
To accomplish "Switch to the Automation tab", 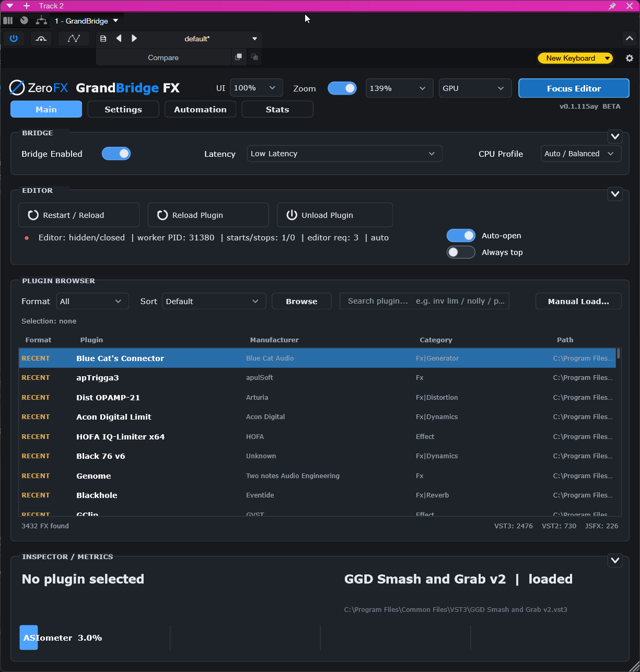I will (x=200, y=109).
